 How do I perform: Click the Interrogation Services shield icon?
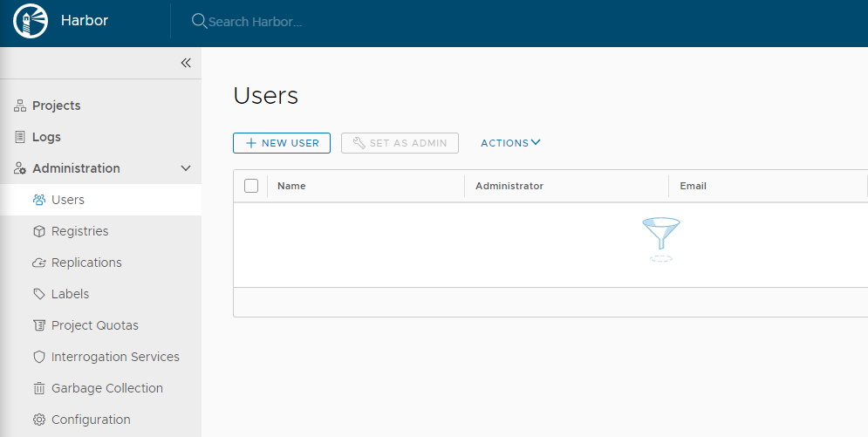point(38,357)
